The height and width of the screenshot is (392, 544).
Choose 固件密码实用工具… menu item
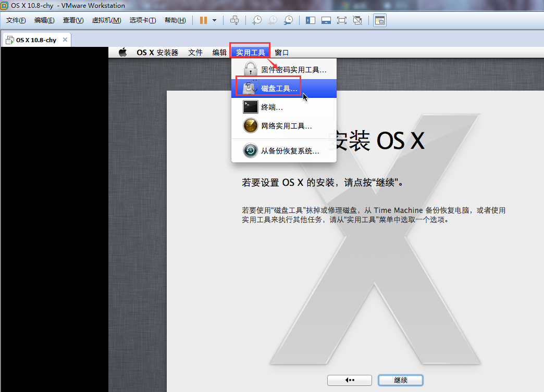[284, 70]
